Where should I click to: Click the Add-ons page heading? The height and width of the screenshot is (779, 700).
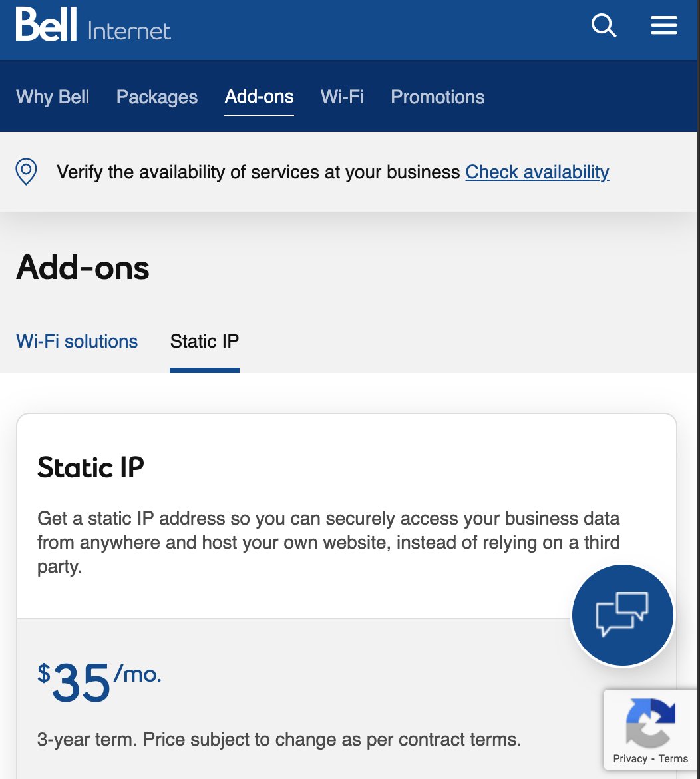(x=83, y=267)
